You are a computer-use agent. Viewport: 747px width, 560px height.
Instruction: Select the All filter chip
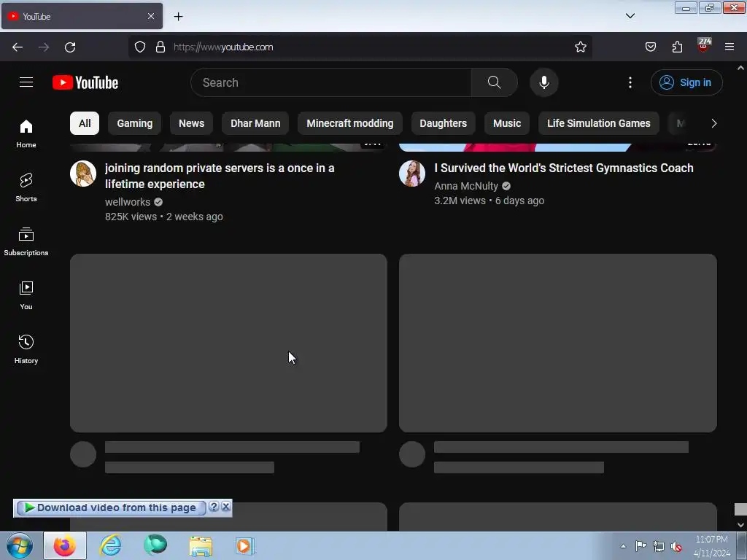pyautogui.click(x=85, y=123)
